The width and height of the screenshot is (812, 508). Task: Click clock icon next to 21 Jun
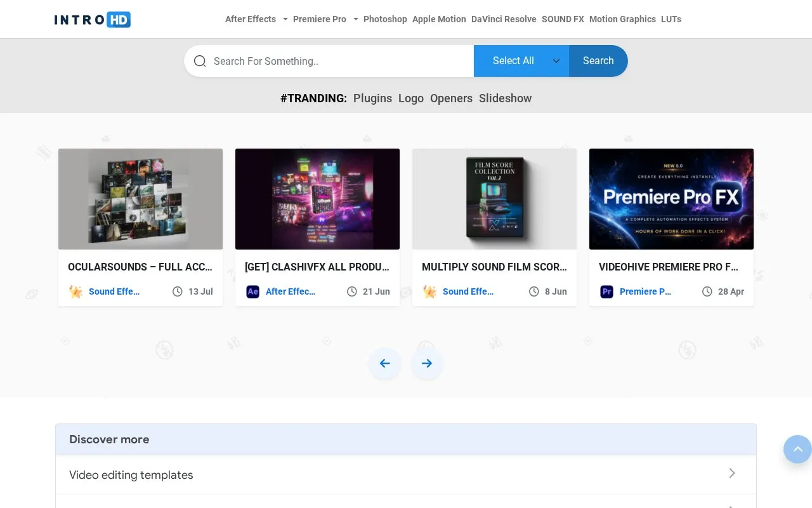click(351, 291)
